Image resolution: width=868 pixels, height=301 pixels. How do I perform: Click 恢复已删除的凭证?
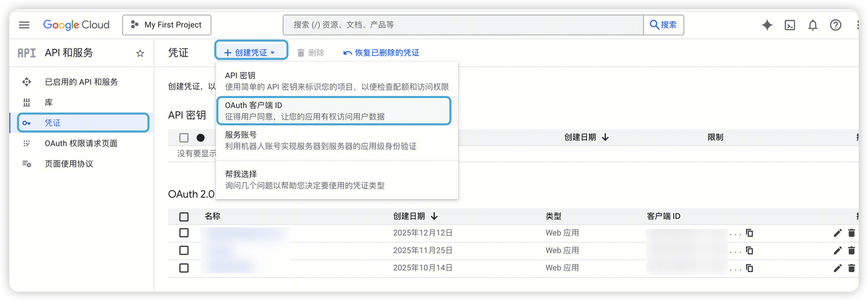click(381, 53)
